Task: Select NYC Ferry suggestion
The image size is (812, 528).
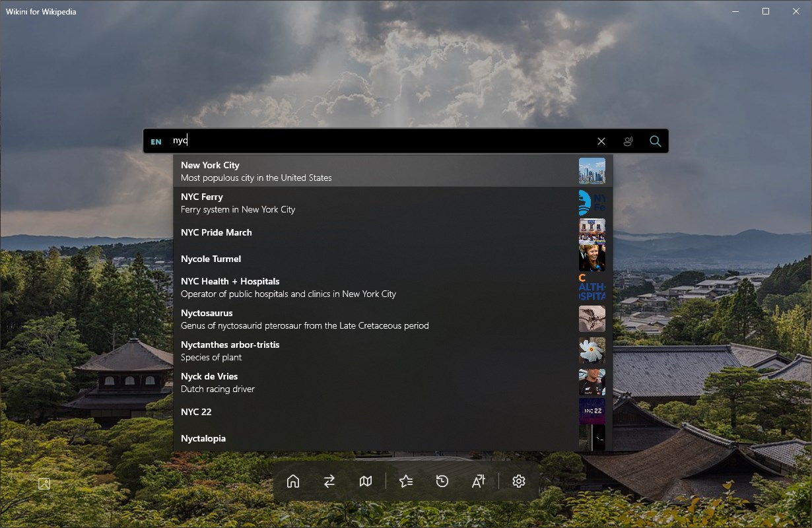Action: click(x=393, y=203)
